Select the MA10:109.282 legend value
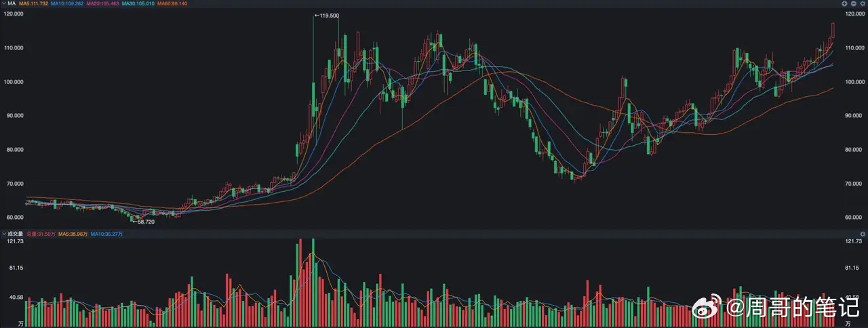Image resolution: width=868 pixels, height=328 pixels. pyautogui.click(x=66, y=3)
